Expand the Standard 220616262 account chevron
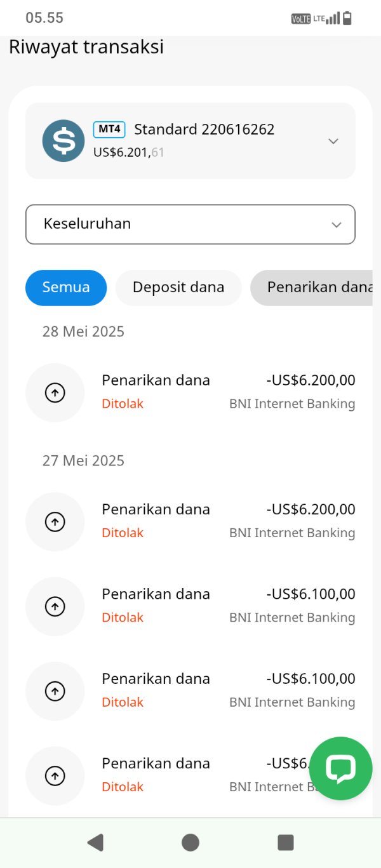Viewport: 381px width, 868px height. (x=333, y=141)
